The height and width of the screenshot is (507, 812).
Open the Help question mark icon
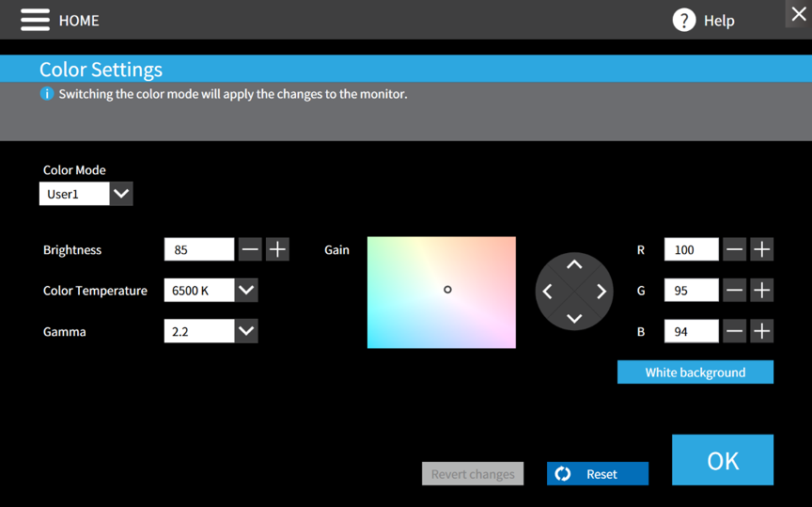[684, 20]
